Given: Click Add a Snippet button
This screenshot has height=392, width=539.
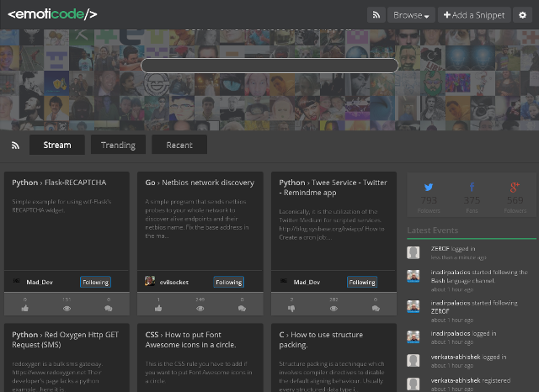Looking at the screenshot, I should (x=474, y=15).
